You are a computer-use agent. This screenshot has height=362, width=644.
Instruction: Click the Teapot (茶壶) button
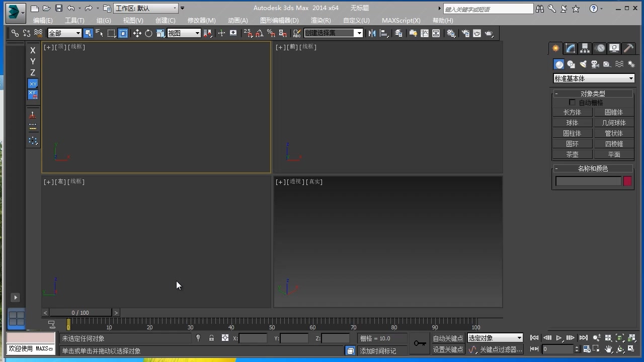(572, 154)
